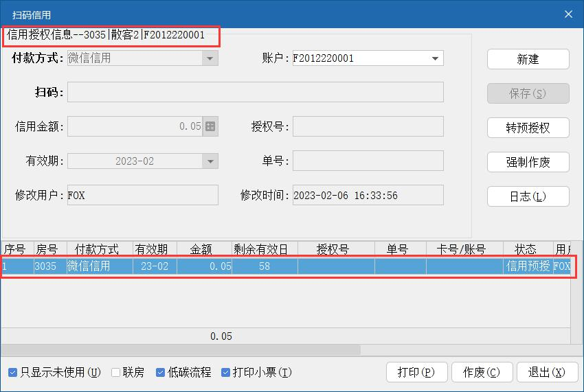Screen dimensions: 584x392
Task: Sort by the 序号 column header
Action: coord(17,249)
